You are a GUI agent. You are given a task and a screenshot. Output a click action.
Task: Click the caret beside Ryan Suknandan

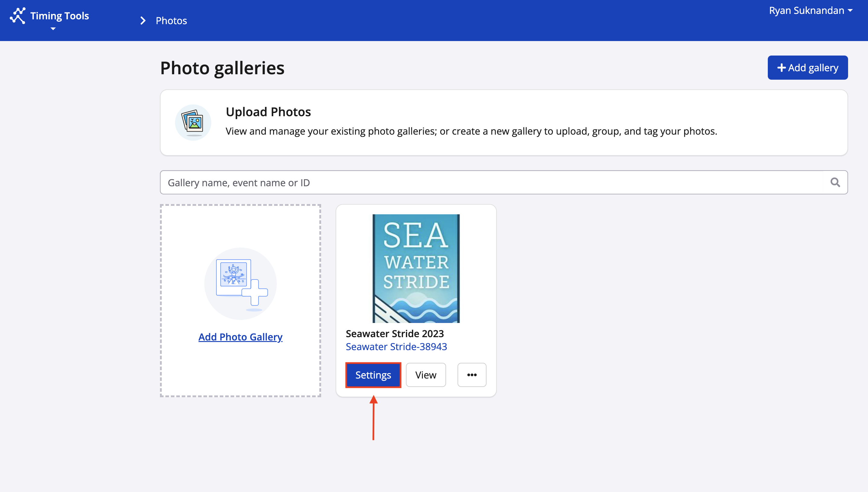(850, 11)
